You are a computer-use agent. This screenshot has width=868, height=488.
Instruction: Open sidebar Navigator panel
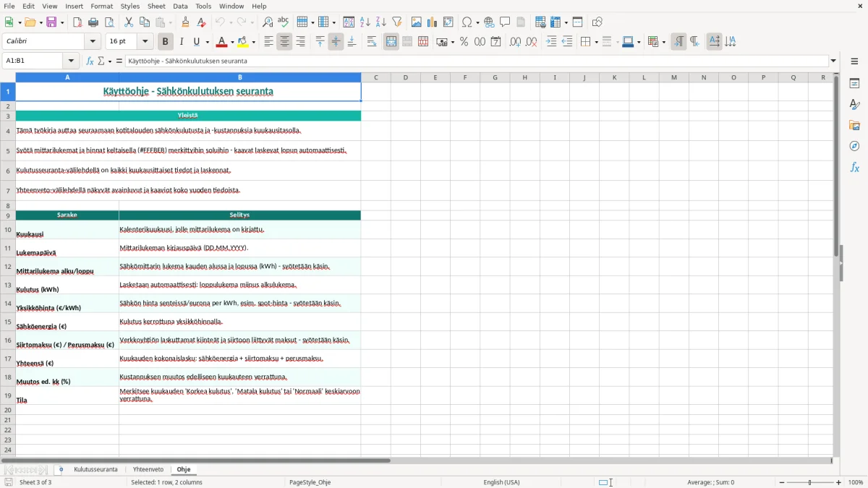click(854, 147)
